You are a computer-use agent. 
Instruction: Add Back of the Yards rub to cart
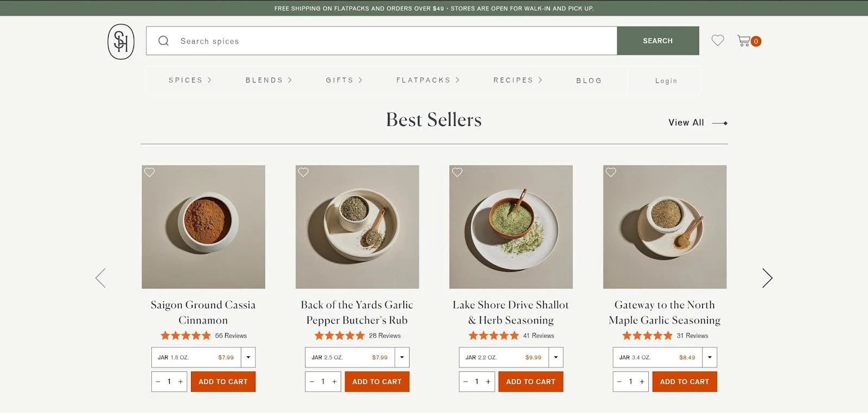[376, 382]
